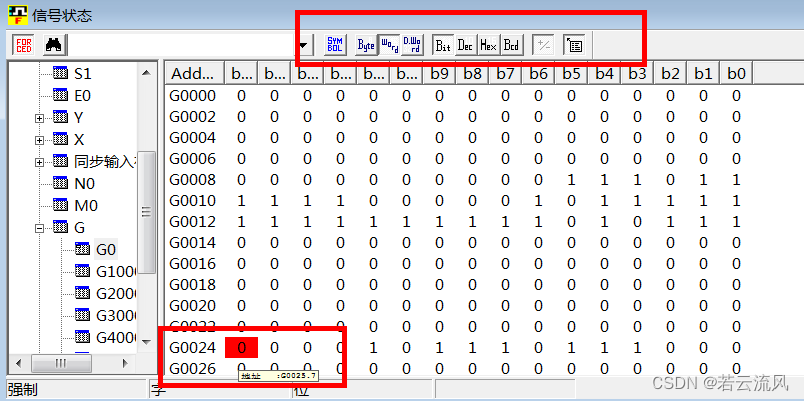The height and width of the screenshot is (401, 804).
Task: Click the tree horizontal scroll-right arrow
Action: coord(125,364)
